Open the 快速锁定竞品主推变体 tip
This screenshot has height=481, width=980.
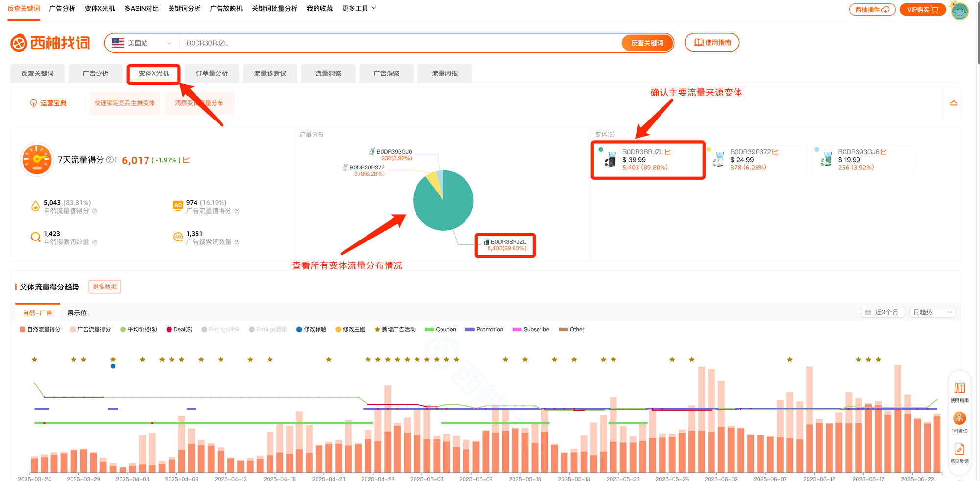click(125, 103)
